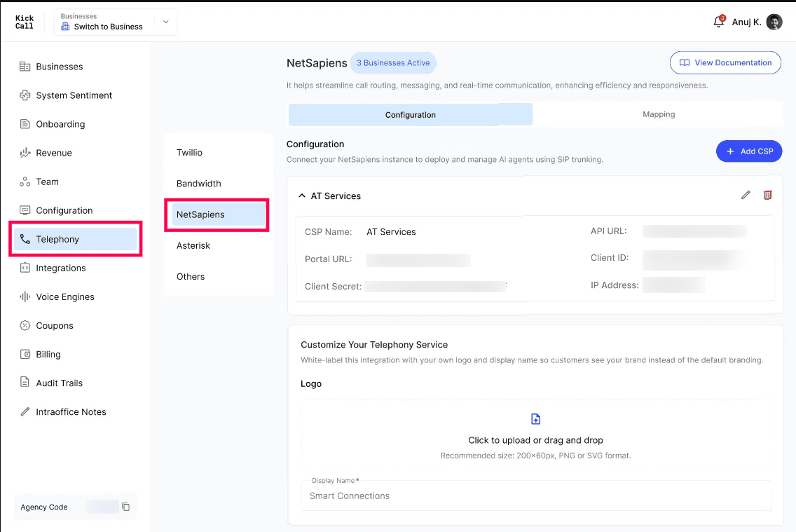The width and height of the screenshot is (796, 532).
Task: Click the notification bell icon
Action: coord(718,22)
